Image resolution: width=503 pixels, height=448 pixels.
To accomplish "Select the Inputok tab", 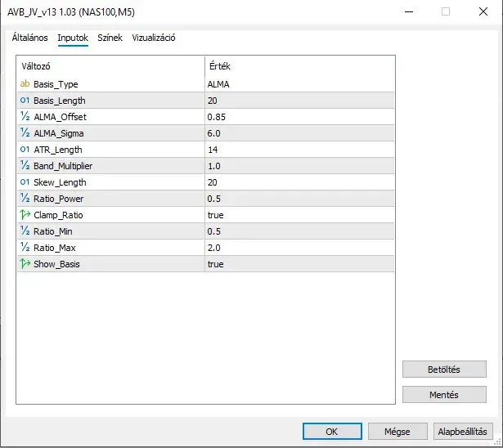I will click(73, 38).
